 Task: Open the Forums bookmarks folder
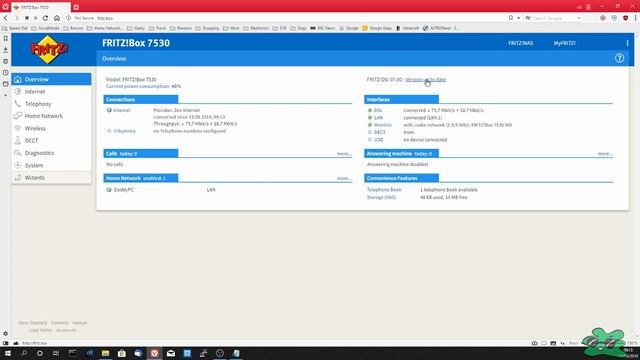(x=73, y=28)
